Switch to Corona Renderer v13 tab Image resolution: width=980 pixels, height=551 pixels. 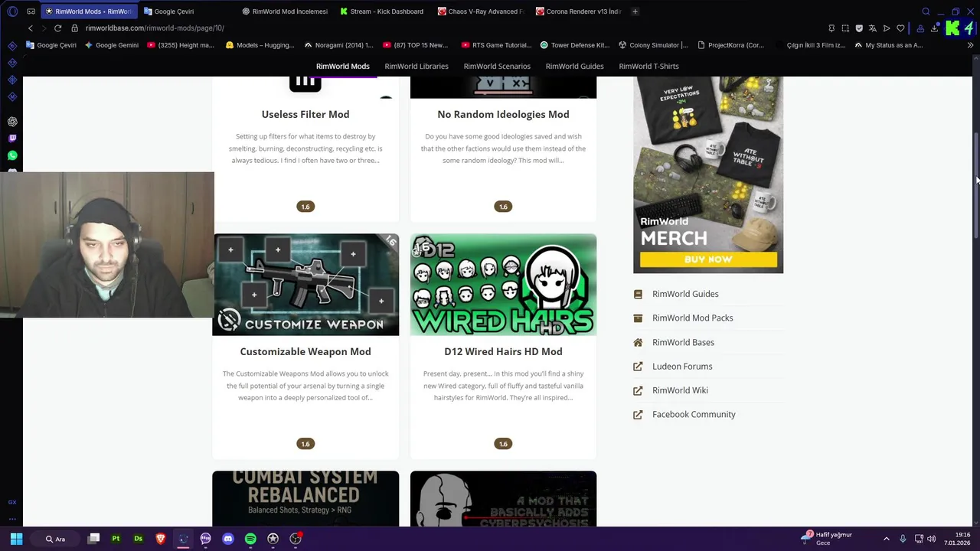(579, 11)
